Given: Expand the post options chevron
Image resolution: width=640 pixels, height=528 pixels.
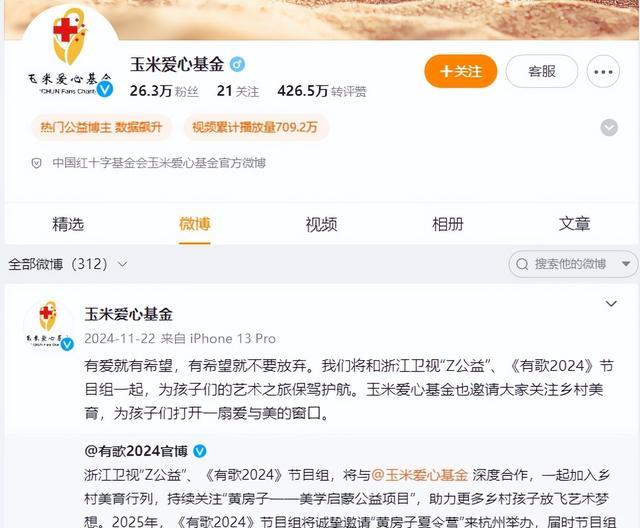Looking at the screenshot, I should coord(611,304).
